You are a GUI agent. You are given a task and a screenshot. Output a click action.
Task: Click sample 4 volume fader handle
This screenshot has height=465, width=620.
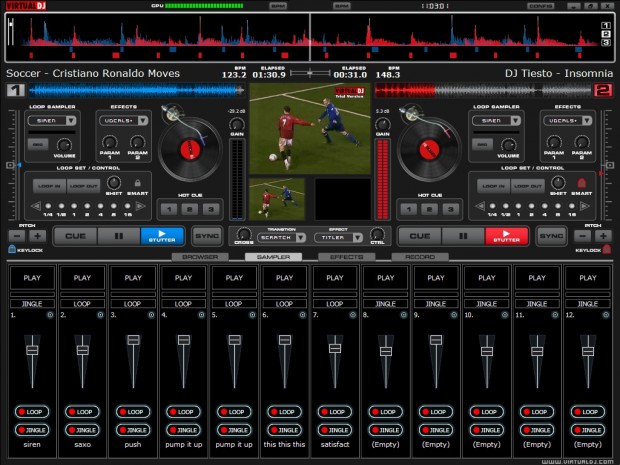(184, 340)
